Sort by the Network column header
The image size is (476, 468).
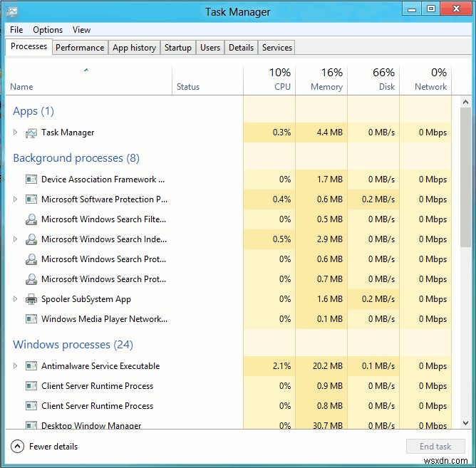pos(425,80)
